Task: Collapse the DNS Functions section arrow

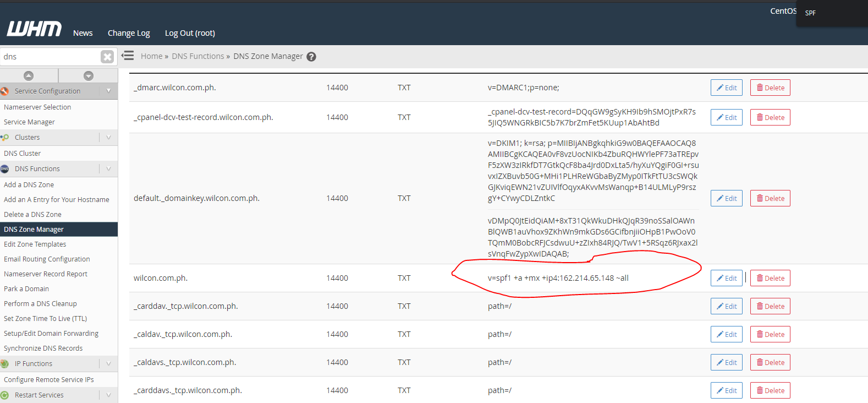Action: [x=108, y=169]
